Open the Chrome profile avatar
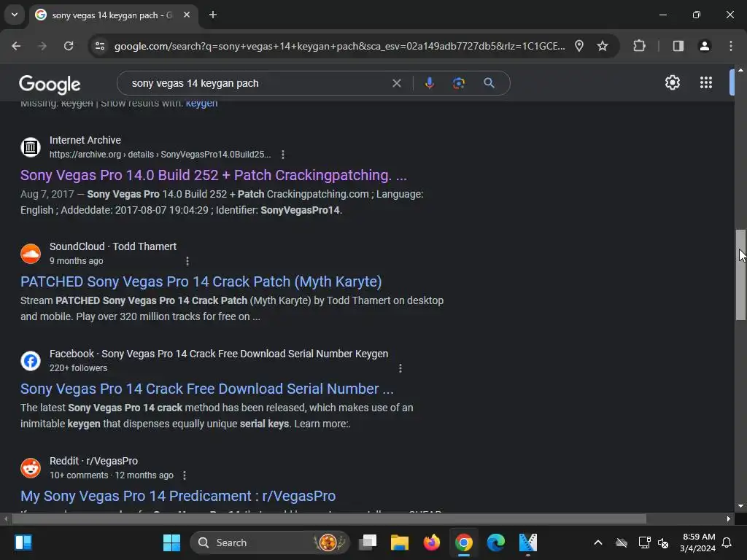This screenshot has width=747, height=560. (704, 46)
